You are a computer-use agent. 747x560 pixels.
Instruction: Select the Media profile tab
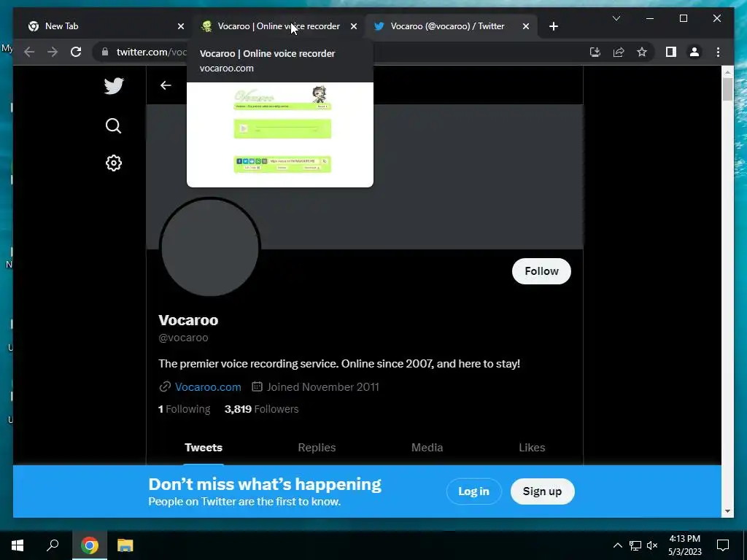pyautogui.click(x=427, y=447)
